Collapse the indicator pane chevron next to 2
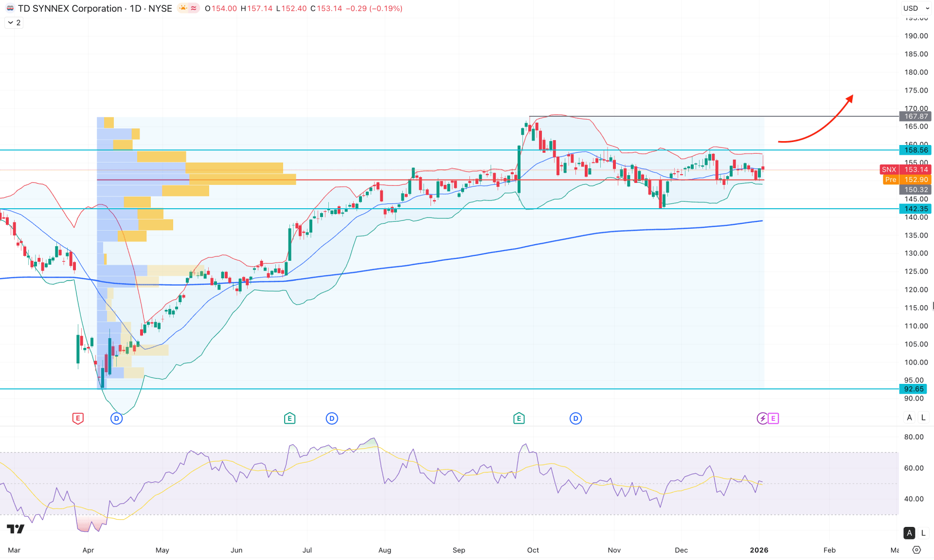Viewport: 934px width, 560px height. pyautogui.click(x=9, y=22)
